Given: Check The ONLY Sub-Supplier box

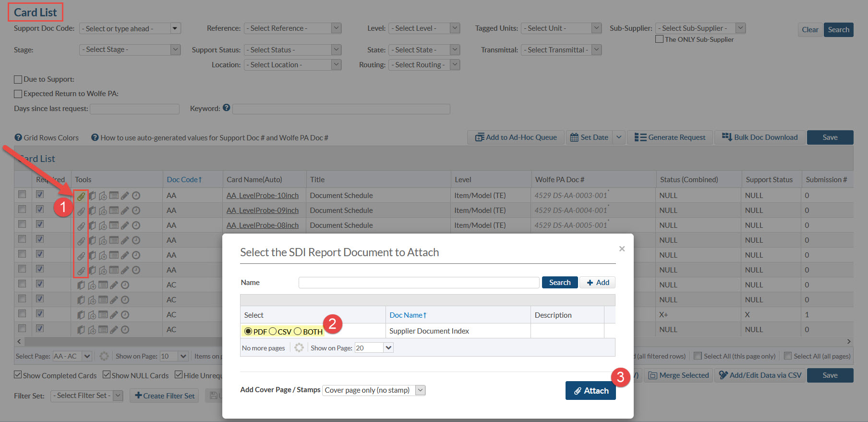Looking at the screenshot, I should point(660,39).
